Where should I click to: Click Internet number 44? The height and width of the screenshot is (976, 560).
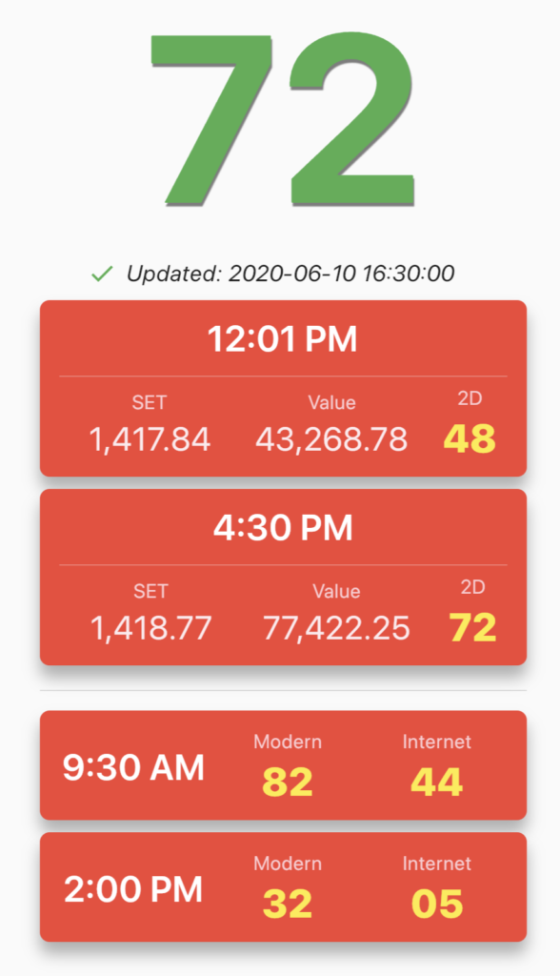437,782
